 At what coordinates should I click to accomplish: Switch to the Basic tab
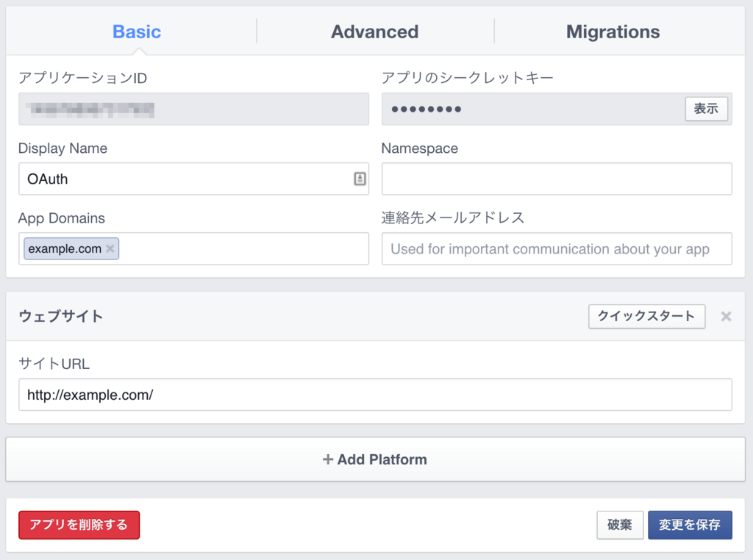click(137, 32)
